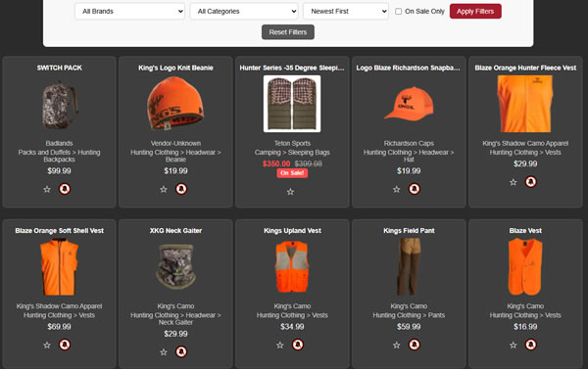Open the All Brands dropdown
Viewport: 588px width, 369px height.
(129, 11)
